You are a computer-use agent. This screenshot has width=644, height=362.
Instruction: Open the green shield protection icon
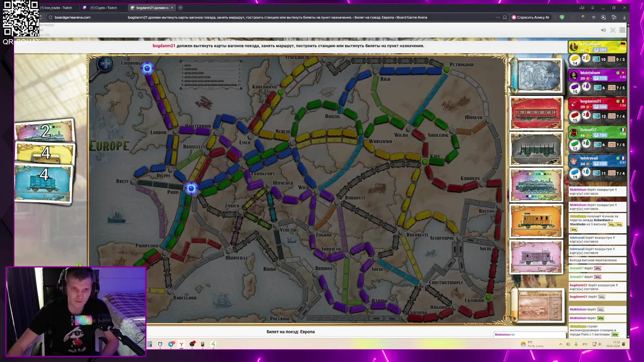coord(562,17)
